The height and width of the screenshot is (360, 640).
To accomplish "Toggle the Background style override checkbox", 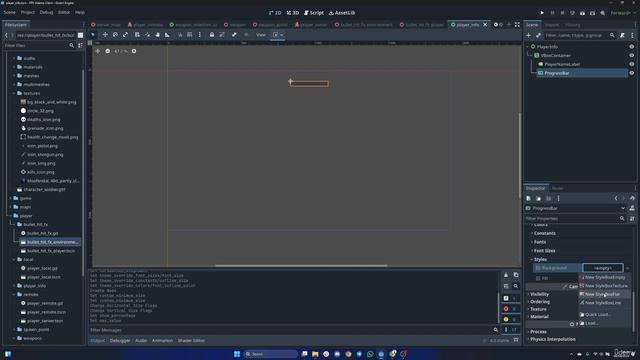I will pos(538,268).
